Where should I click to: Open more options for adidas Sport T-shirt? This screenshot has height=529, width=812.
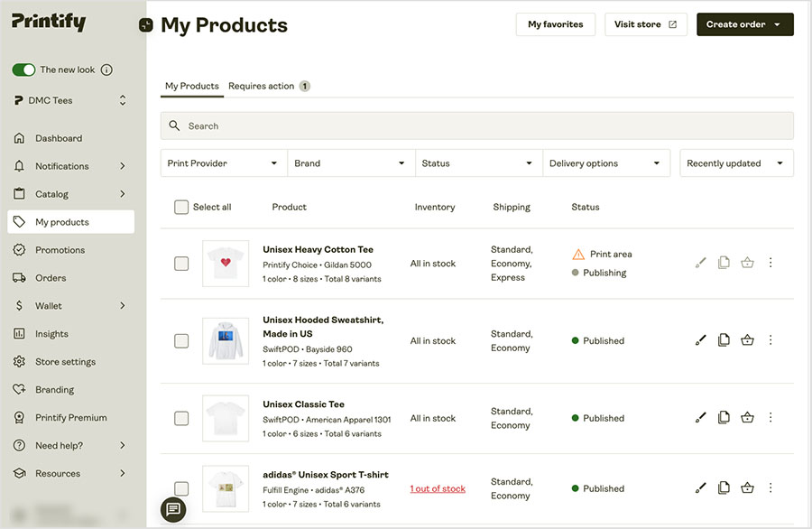click(x=770, y=487)
